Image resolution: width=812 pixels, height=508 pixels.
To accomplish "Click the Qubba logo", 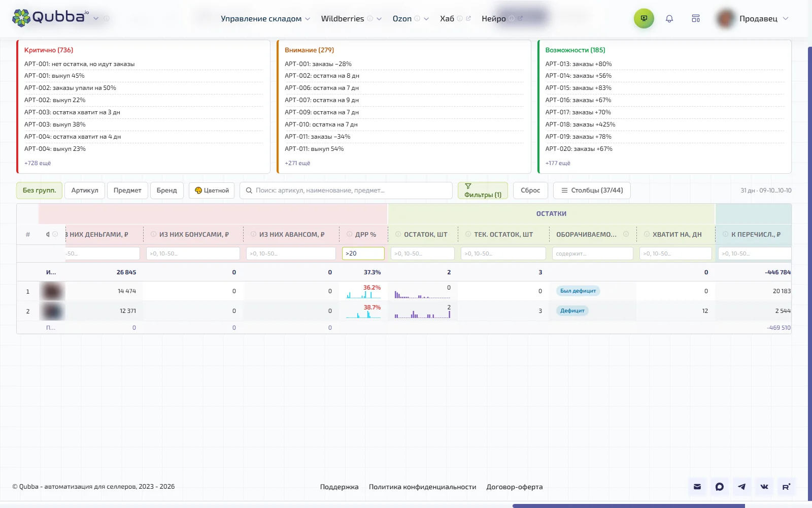I will (x=50, y=18).
